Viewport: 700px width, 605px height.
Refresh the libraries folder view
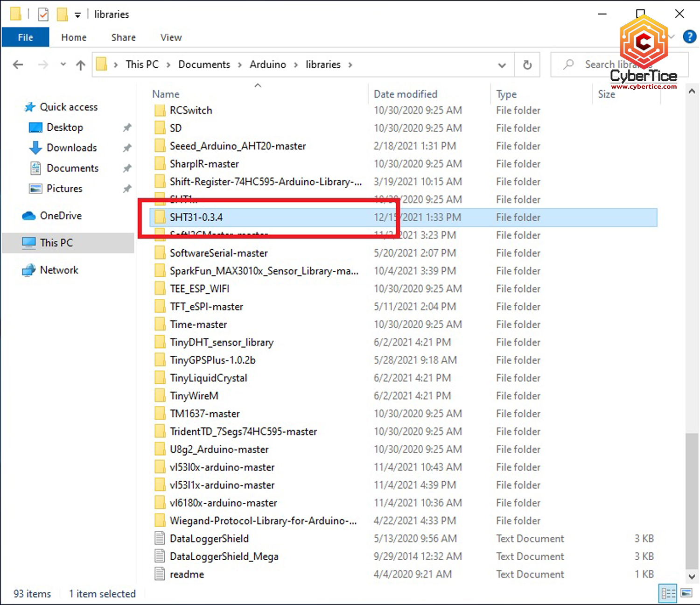pyautogui.click(x=527, y=65)
